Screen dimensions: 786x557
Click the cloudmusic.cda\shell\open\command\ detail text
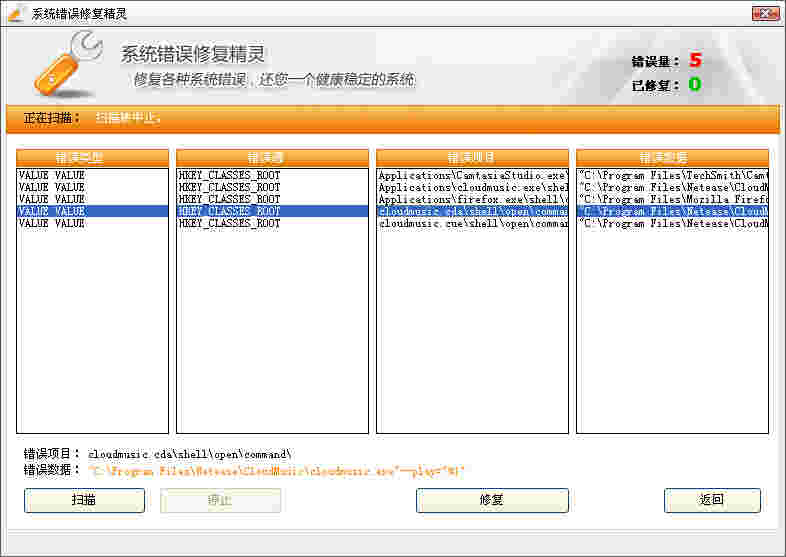[190, 455]
